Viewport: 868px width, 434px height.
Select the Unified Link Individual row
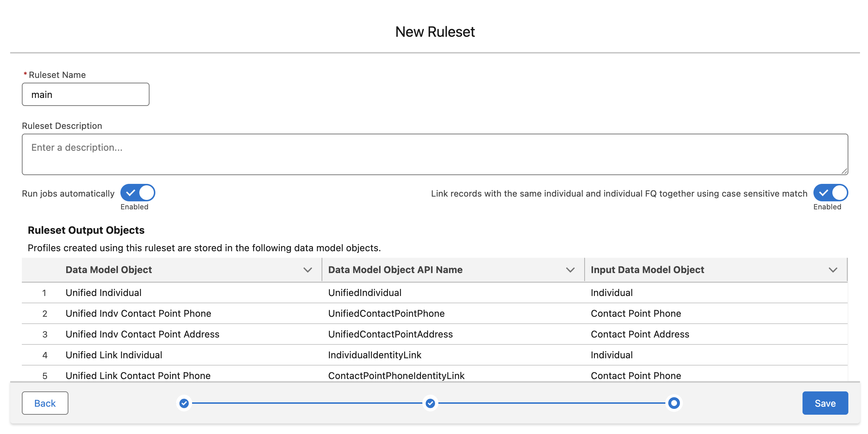(114, 355)
